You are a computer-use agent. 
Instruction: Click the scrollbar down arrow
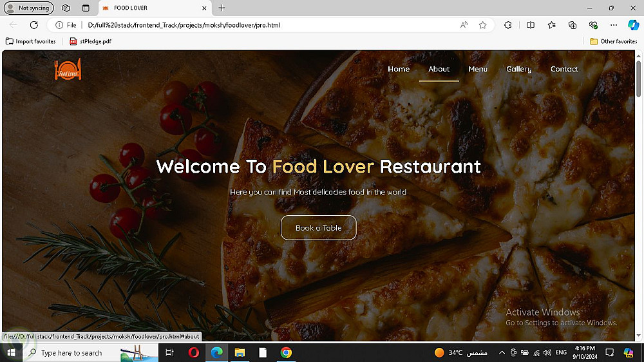(x=638, y=336)
